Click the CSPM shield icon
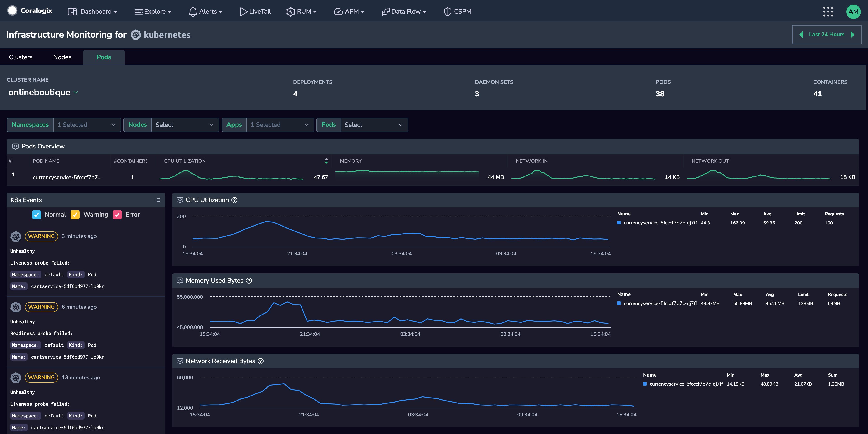Image resolution: width=868 pixels, height=434 pixels. 448,12
